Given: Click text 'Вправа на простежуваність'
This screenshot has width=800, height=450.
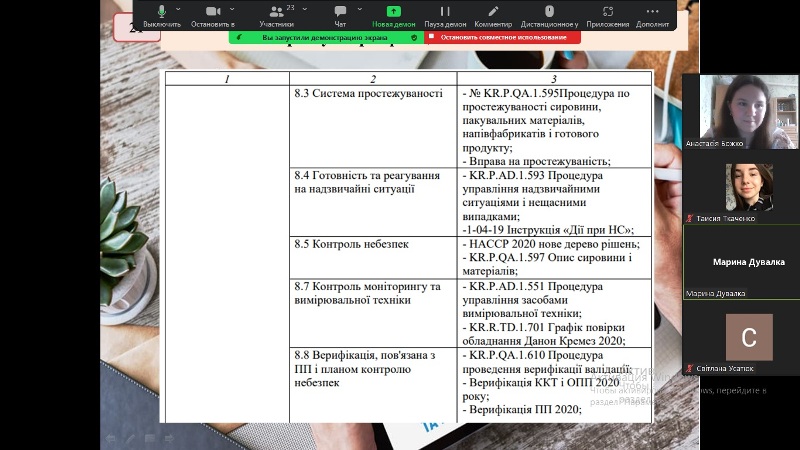Looking at the screenshot, I should [x=538, y=161].
